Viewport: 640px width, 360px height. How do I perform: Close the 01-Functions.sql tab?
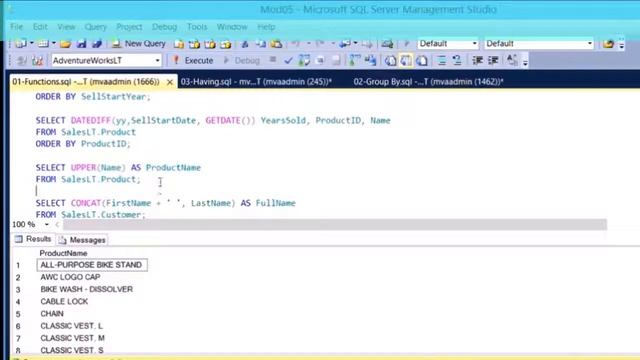(x=170, y=82)
